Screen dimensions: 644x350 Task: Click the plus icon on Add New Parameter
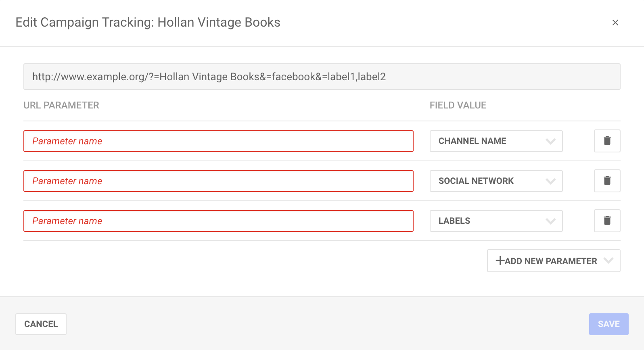click(500, 260)
